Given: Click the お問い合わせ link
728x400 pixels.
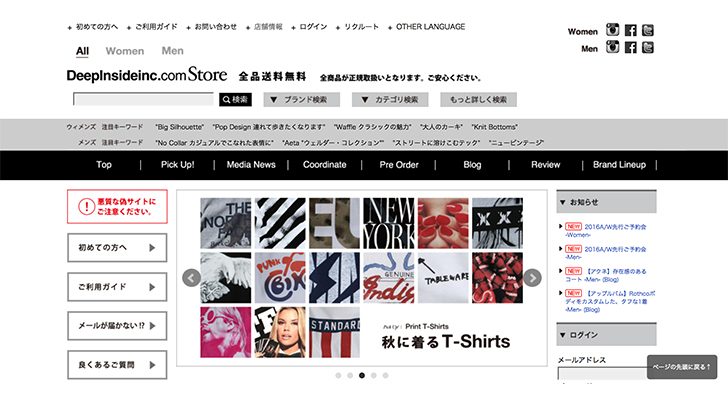Looking at the screenshot, I should (x=215, y=27).
